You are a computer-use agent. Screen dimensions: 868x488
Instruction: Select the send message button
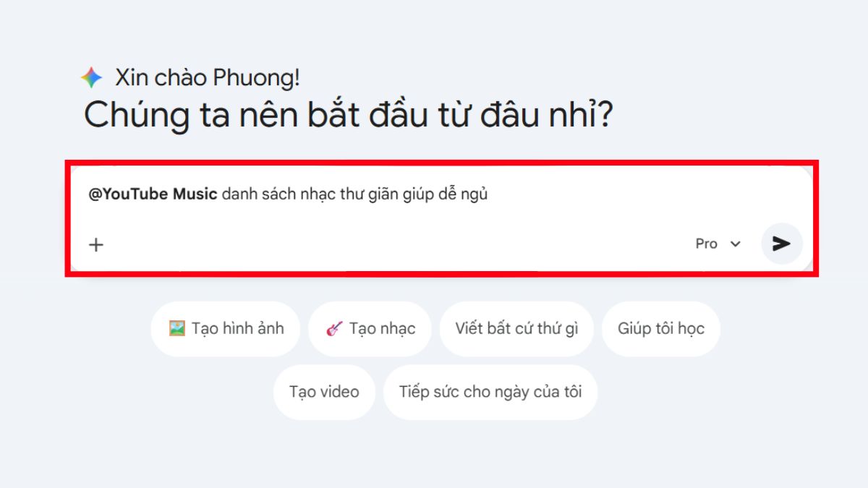coord(780,244)
